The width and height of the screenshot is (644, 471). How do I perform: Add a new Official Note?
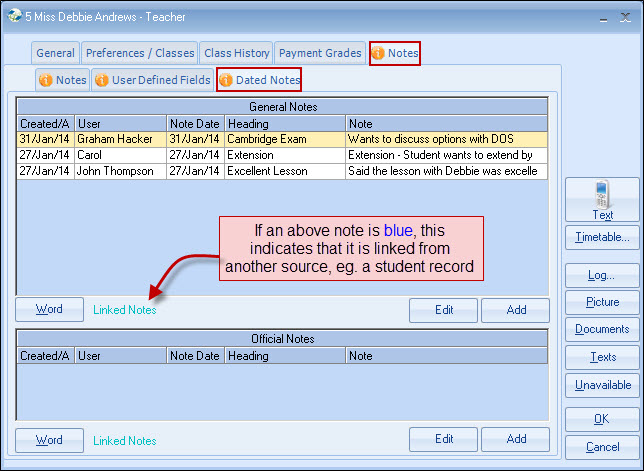click(515, 440)
